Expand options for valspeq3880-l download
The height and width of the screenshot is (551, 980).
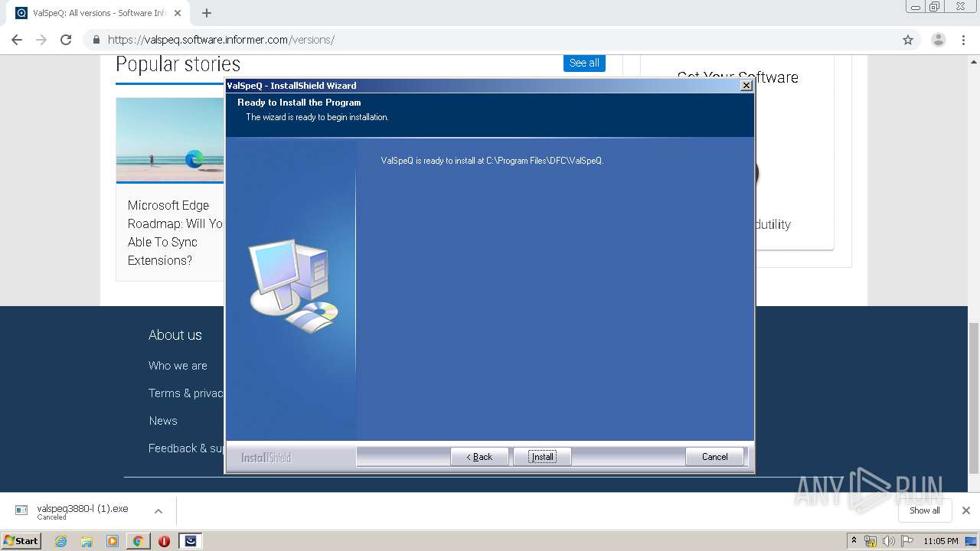158,511
